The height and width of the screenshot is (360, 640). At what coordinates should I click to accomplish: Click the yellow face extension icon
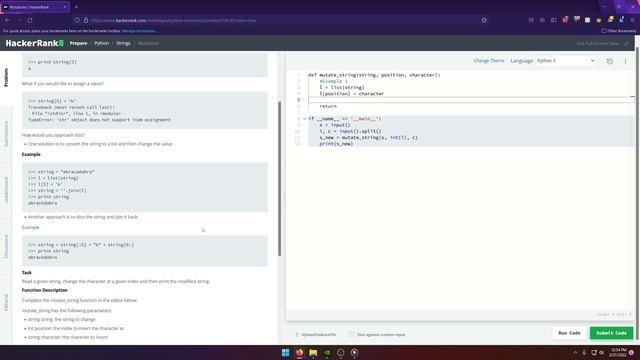tap(599, 20)
